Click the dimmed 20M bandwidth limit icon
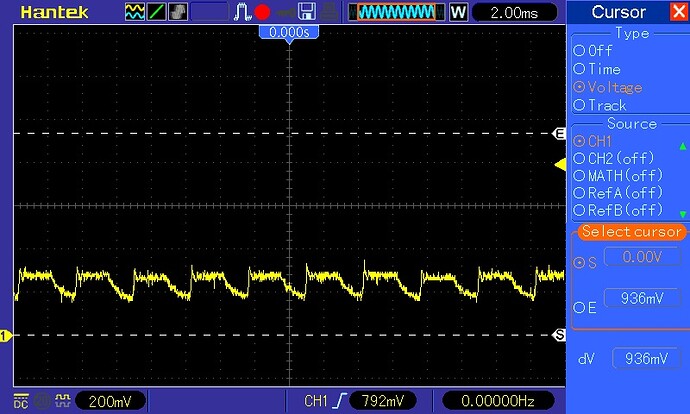Screen dimensions: 690x414 click(42, 401)
